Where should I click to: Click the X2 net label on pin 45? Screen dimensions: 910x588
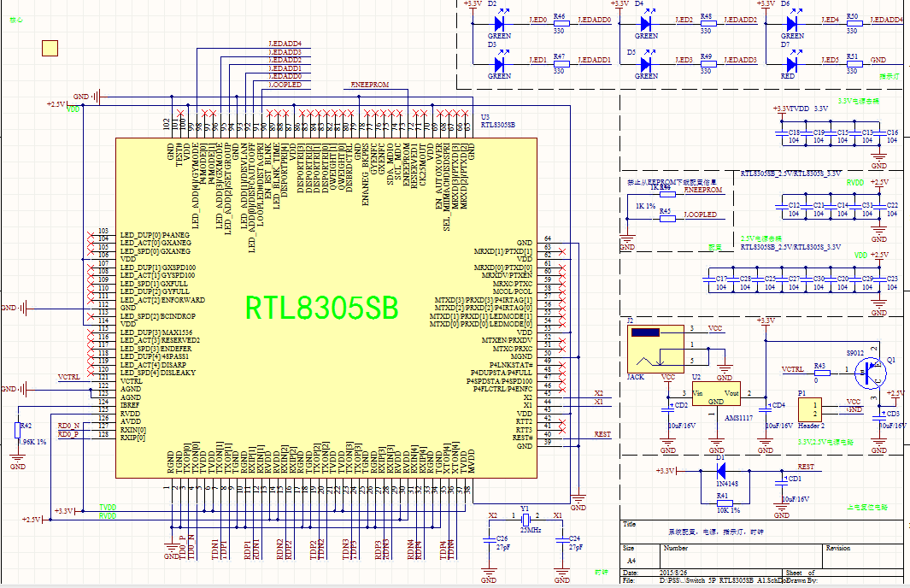599,393
